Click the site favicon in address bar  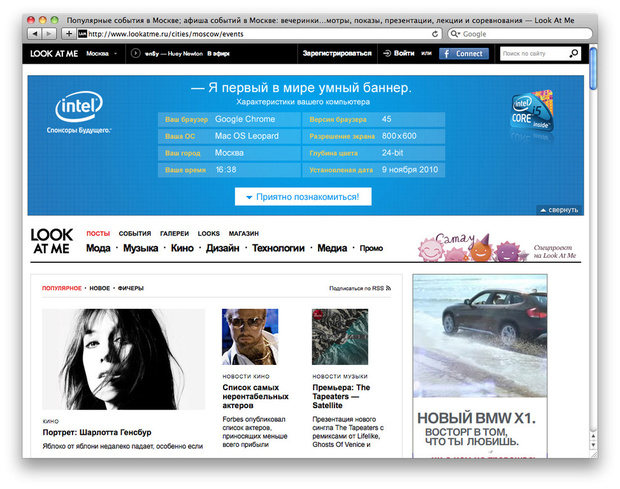click(x=82, y=34)
